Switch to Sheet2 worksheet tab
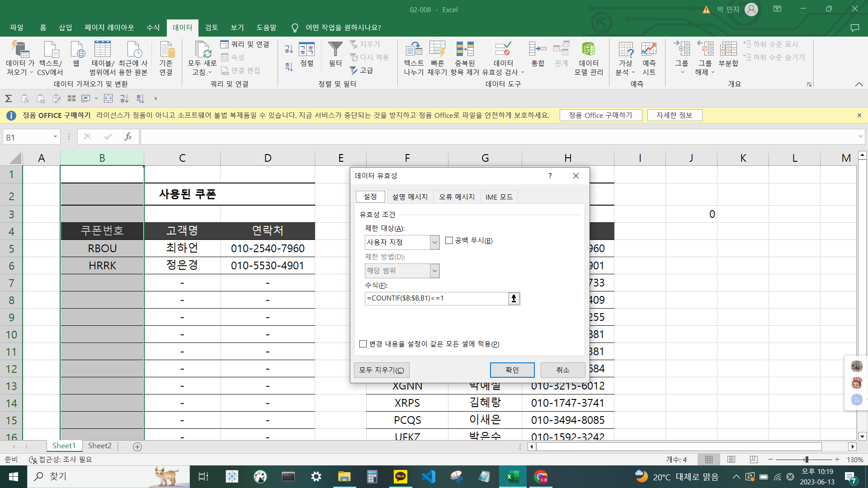This screenshot has width=868, height=488. tap(99, 446)
